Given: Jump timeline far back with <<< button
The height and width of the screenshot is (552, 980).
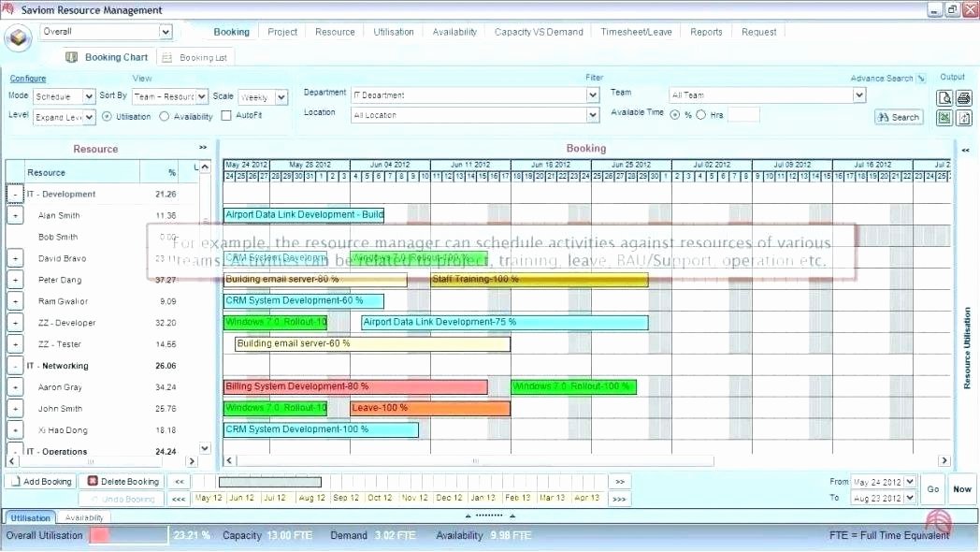Looking at the screenshot, I should tap(179, 499).
